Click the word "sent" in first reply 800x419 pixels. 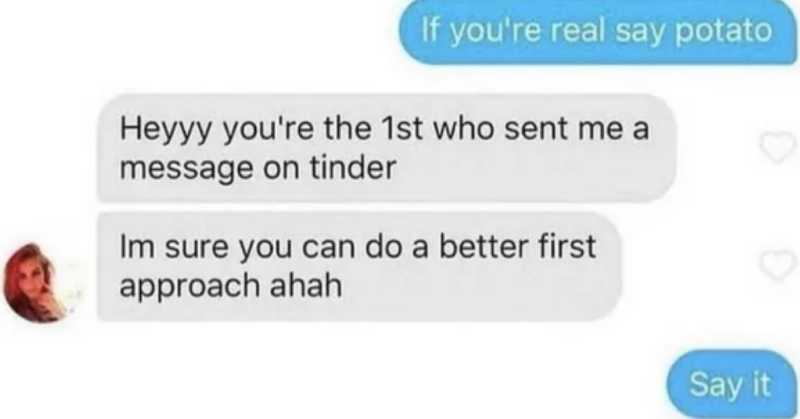[x=536, y=129]
